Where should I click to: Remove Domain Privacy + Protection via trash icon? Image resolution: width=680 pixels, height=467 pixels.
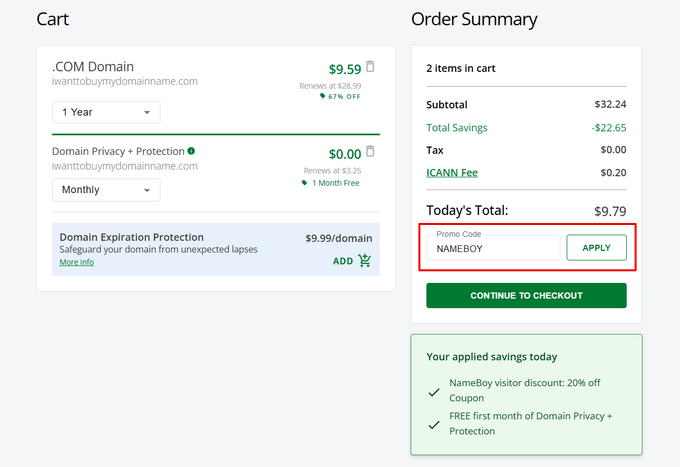(371, 152)
